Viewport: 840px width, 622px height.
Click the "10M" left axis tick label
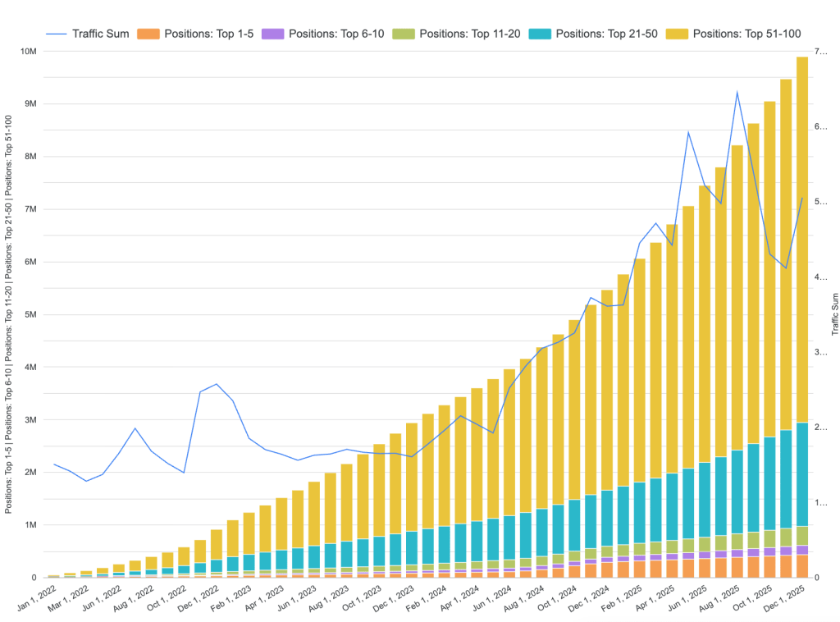(x=27, y=51)
